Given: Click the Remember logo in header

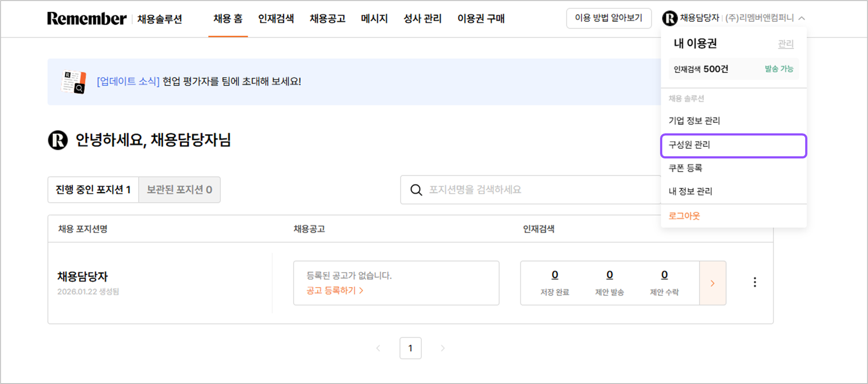Looking at the screenshot, I should (x=87, y=19).
